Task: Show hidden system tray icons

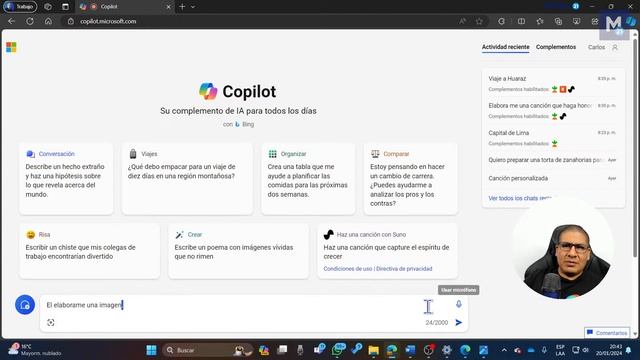Action: [x=504, y=350]
